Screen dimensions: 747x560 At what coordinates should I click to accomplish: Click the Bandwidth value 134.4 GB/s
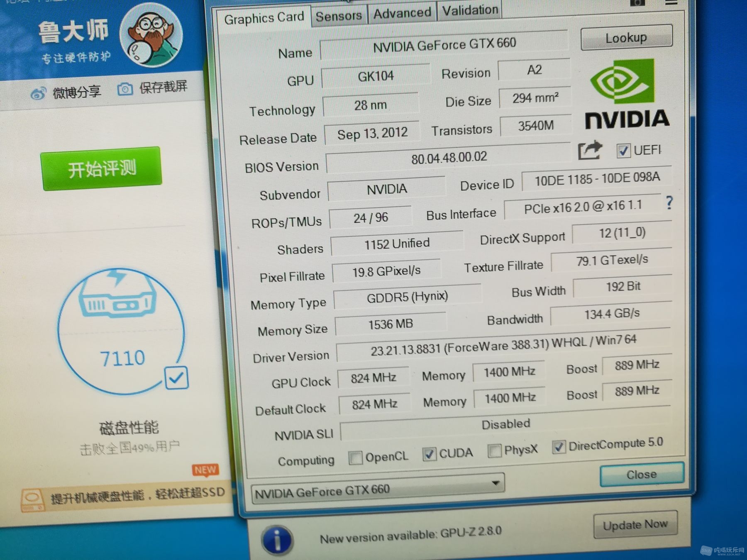click(611, 314)
